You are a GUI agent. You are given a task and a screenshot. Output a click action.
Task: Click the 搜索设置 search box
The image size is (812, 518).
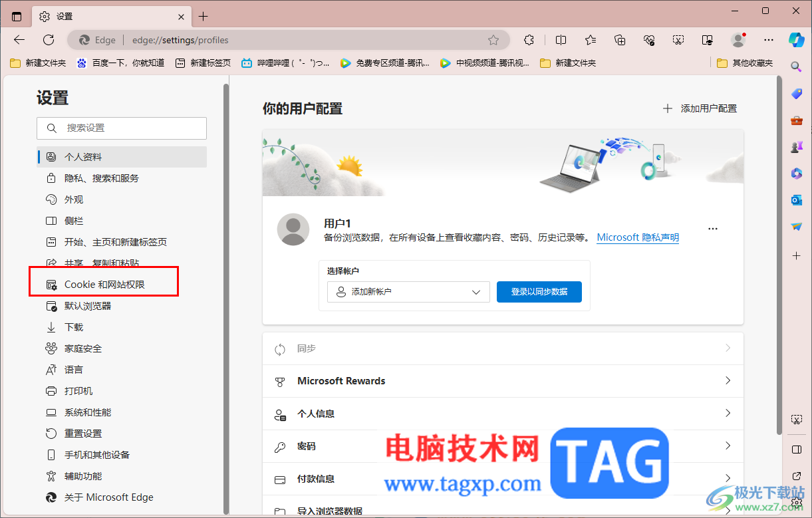[x=122, y=128]
